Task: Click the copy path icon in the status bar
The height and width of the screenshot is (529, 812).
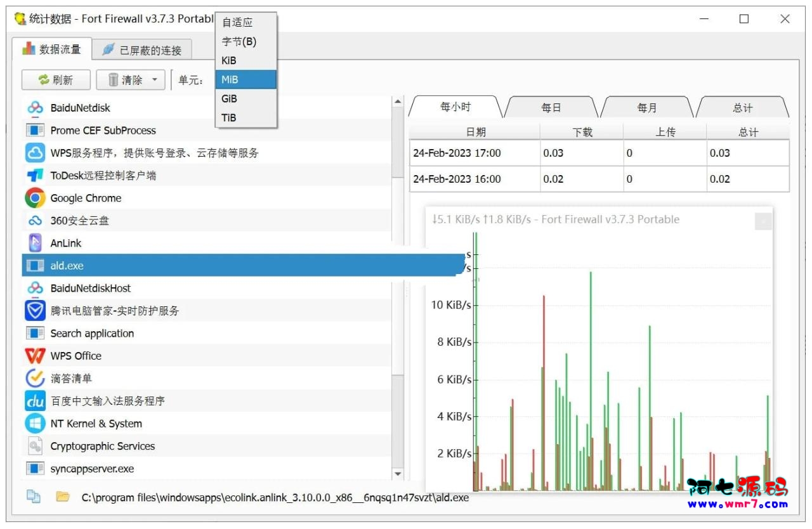Action: [x=33, y=497]
